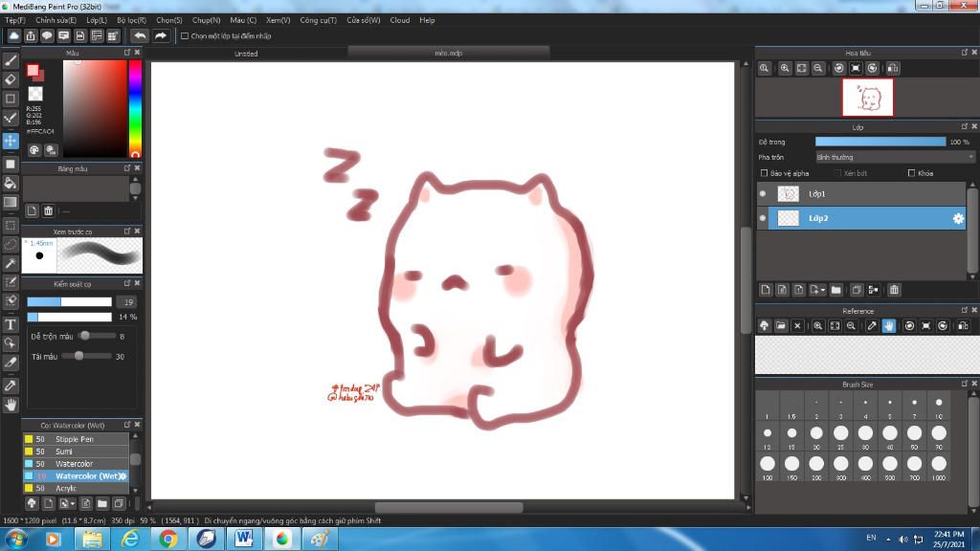Zoom in on the Navigator panel

(x=785, y=68)
